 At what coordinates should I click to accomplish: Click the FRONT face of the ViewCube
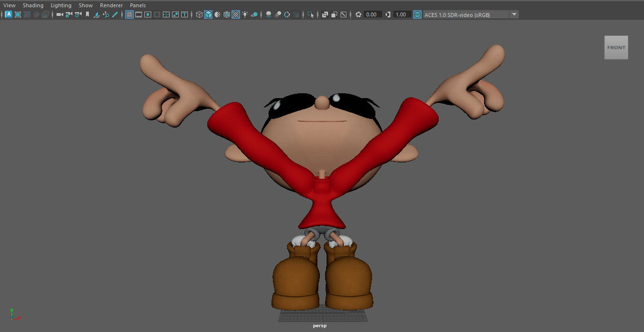pos(616,47)
